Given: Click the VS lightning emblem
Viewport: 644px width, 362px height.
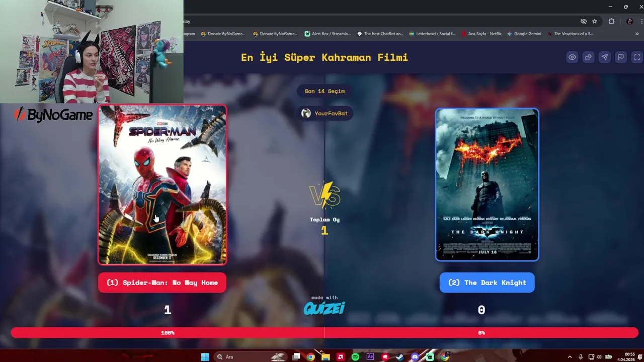Looking at the screenshot, I should click(326, 195).
